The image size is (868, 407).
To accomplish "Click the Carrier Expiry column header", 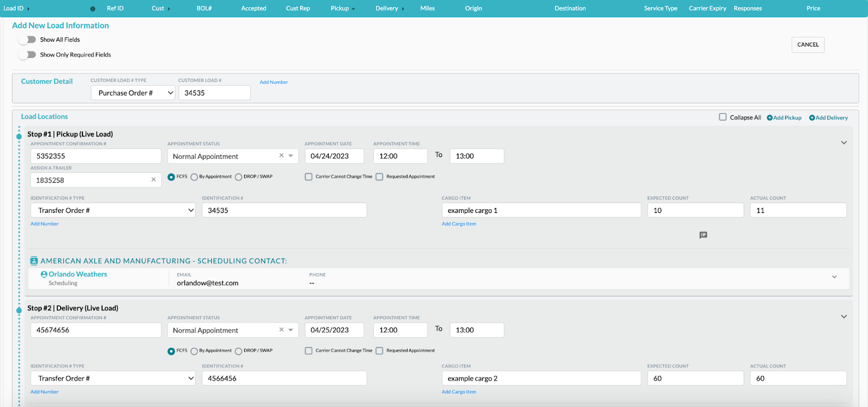I will click(x=707, y=8).
